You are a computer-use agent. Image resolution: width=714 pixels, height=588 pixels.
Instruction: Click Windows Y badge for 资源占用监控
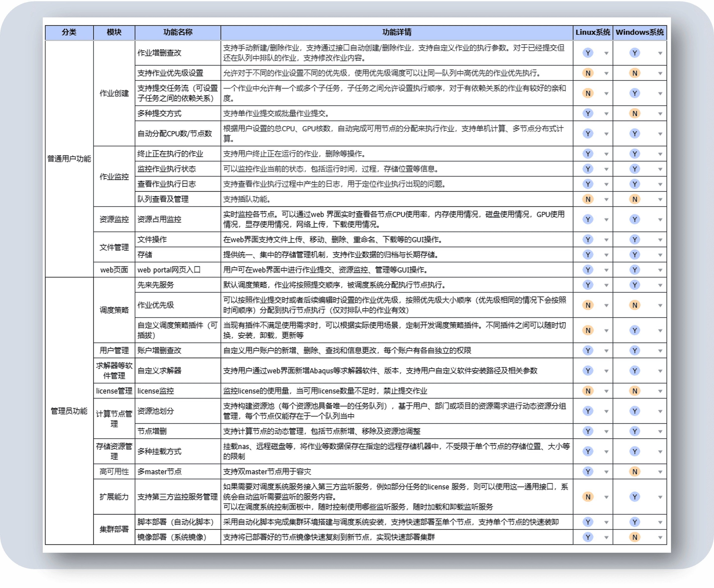(634, 219)
